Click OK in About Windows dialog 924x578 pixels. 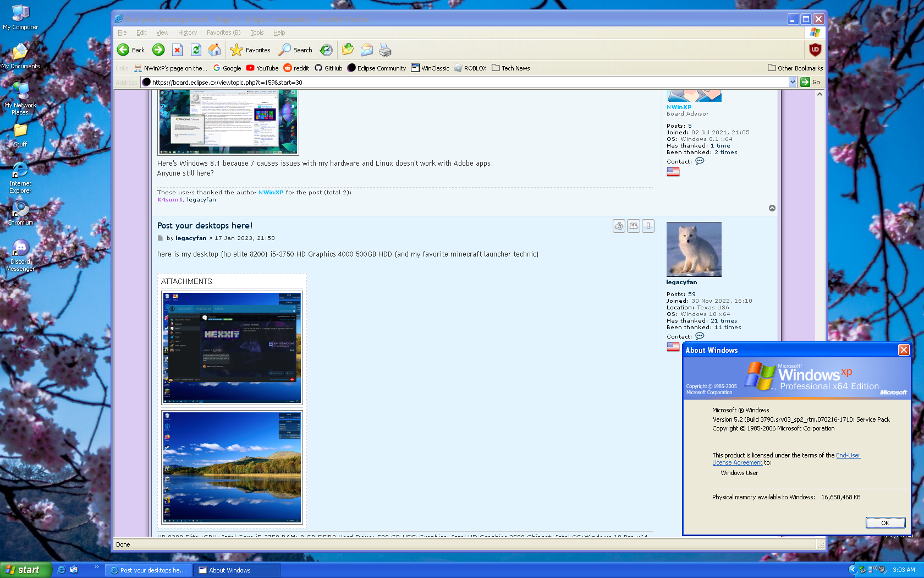(x=885, y=523)
